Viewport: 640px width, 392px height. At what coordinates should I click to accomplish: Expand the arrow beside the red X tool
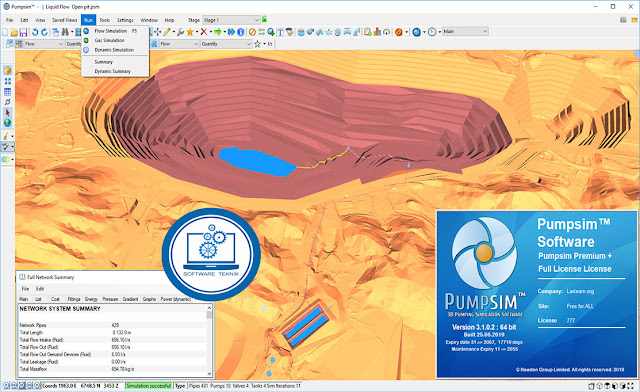[211, 32]
